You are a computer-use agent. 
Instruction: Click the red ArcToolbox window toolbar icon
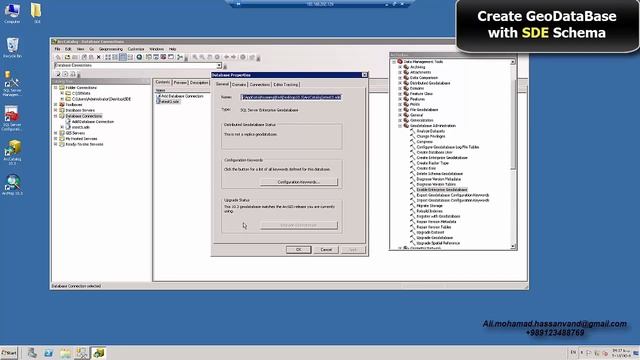coord(163,57)
